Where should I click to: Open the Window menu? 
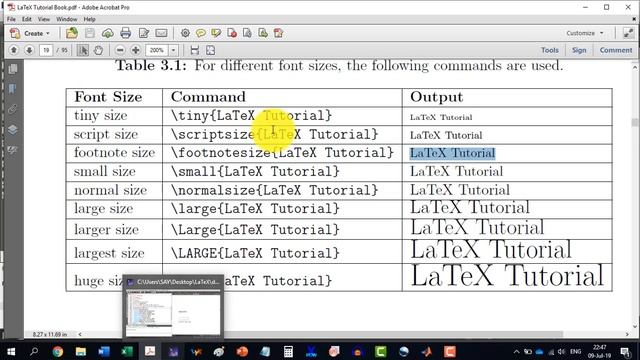pyautogui.click(x=67, y=19)
